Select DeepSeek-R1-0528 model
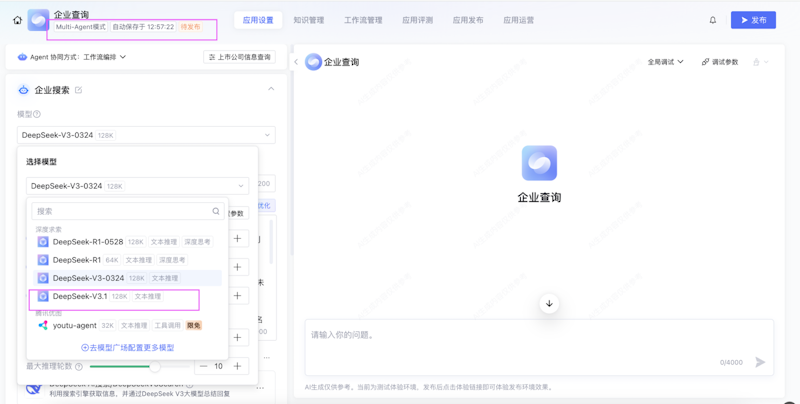This screenshot has height=404, width=800. [x=128, y=241]
